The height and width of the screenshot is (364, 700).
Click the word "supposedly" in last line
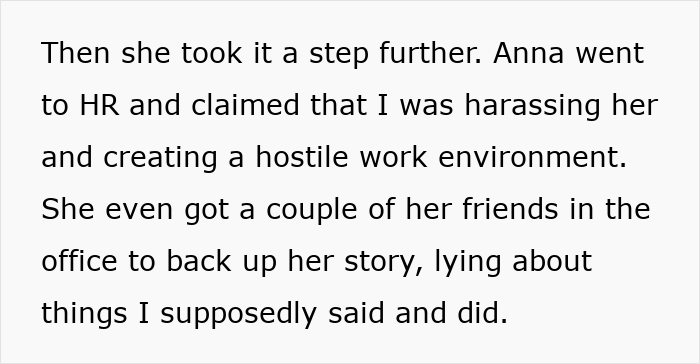click(238, 315)
